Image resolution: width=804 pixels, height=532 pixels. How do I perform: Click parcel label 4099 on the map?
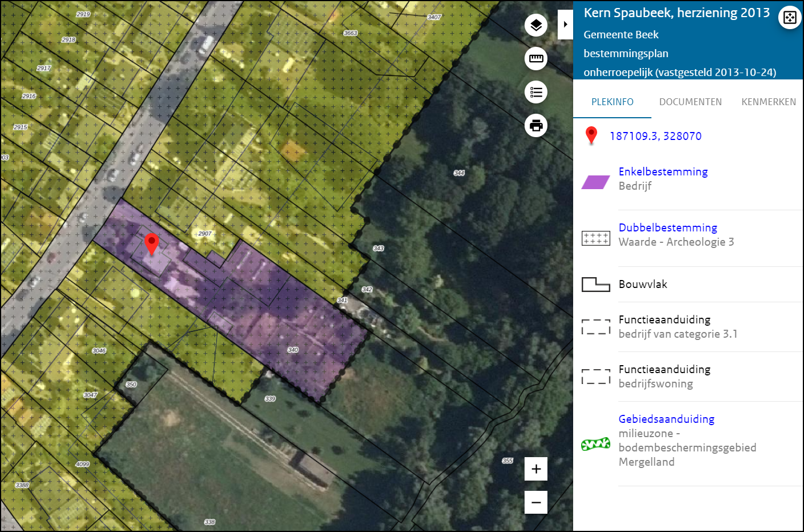point(82,464)
